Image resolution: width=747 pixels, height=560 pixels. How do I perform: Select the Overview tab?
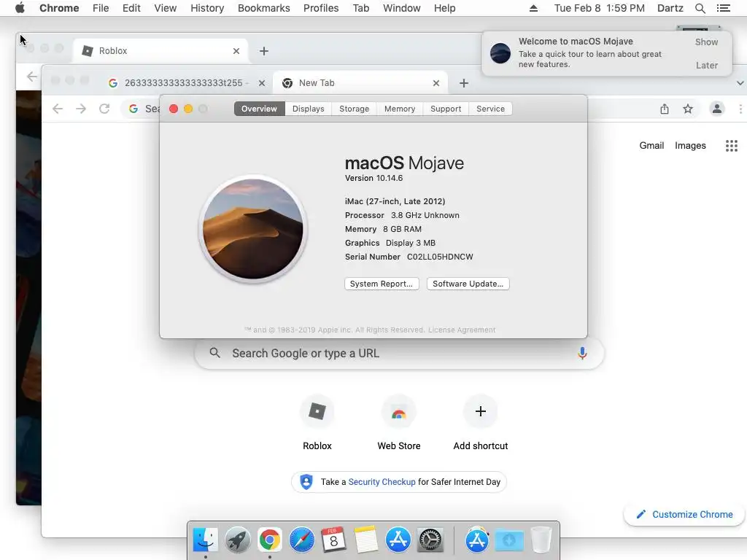(x=259, y=109)
